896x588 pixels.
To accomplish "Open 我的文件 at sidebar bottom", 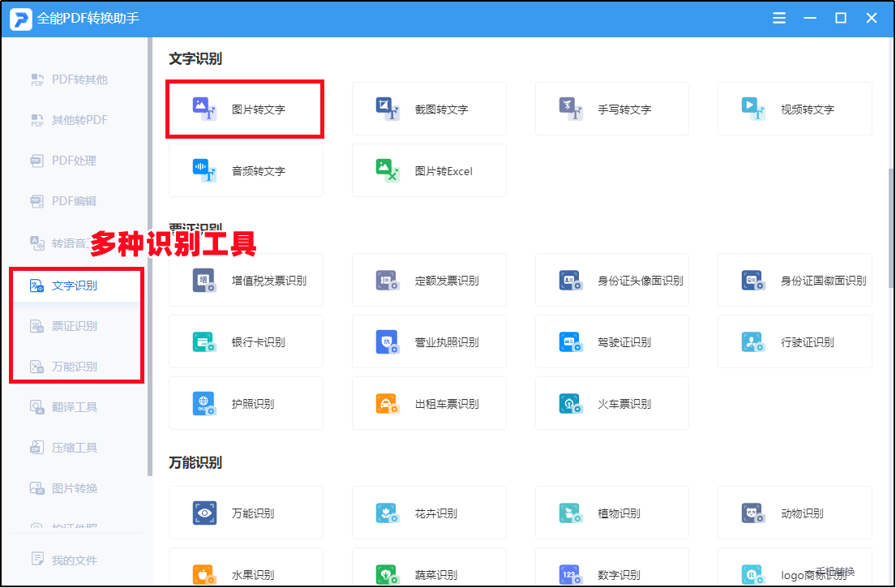I will click(x=74, y=560).
